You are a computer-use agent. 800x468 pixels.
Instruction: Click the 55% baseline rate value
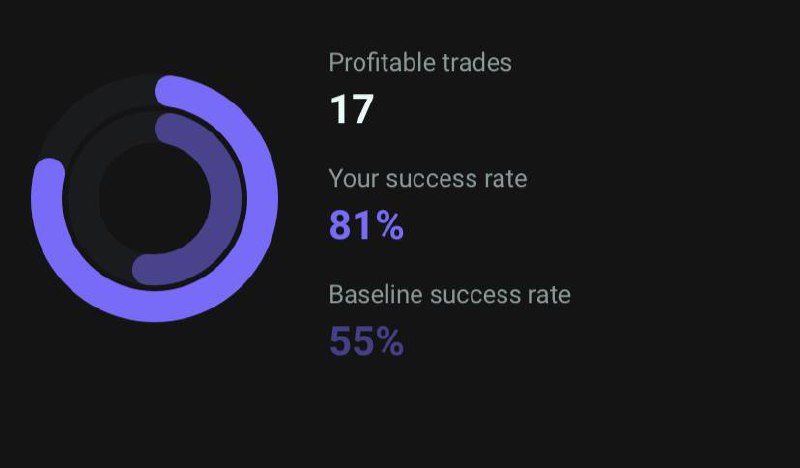366,341
